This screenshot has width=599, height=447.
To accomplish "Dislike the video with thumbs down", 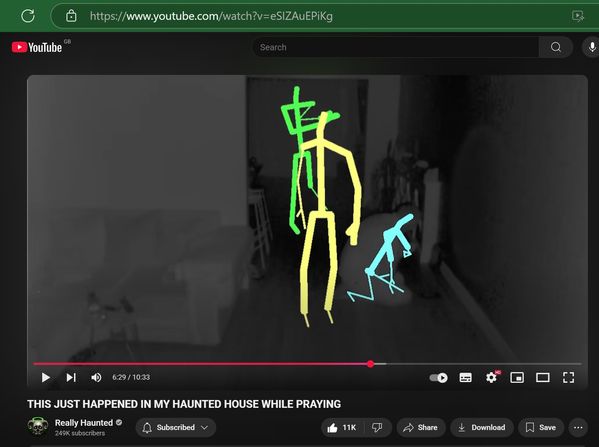I will point(377,428).
